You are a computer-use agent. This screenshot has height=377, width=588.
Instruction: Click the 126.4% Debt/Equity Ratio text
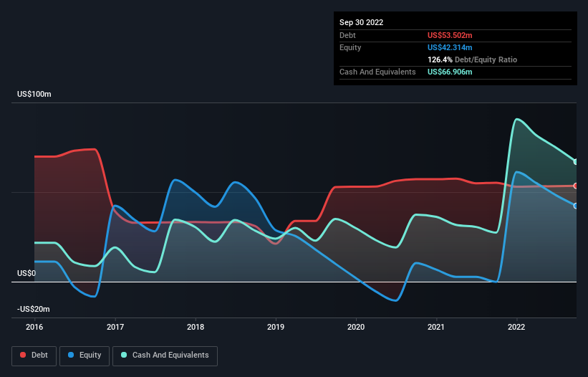[x=472, y=59]
